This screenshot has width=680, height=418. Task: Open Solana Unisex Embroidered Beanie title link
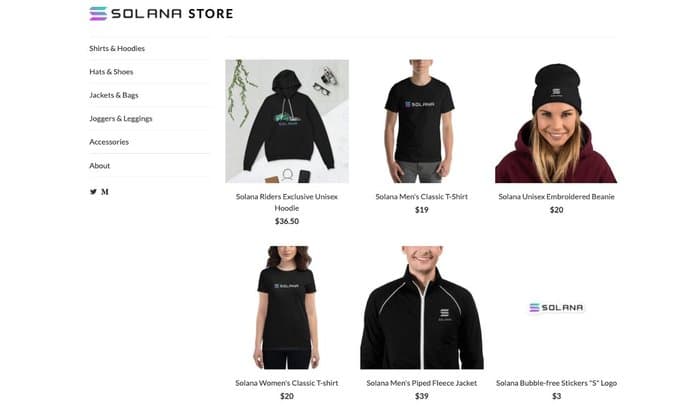coord(556,196)
